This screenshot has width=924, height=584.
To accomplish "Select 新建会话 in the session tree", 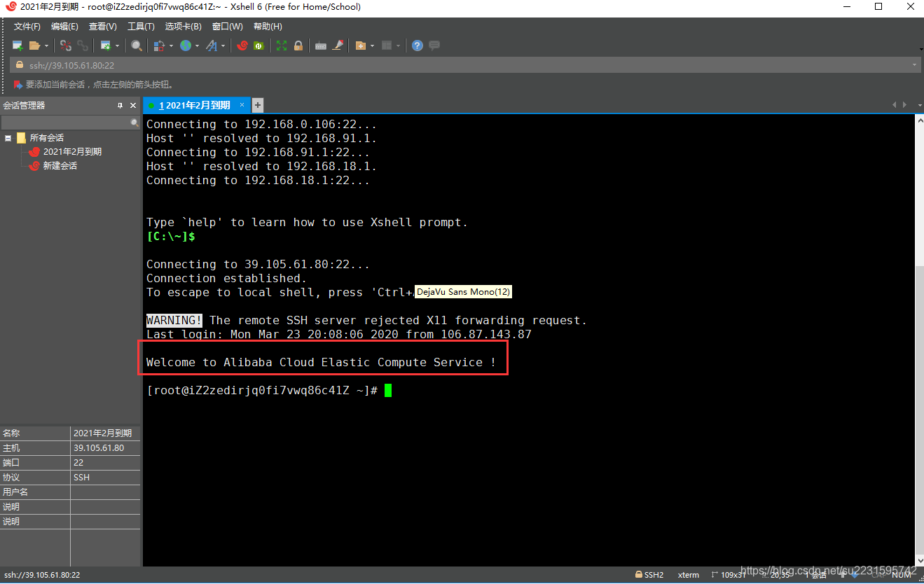I will point(60,166).
